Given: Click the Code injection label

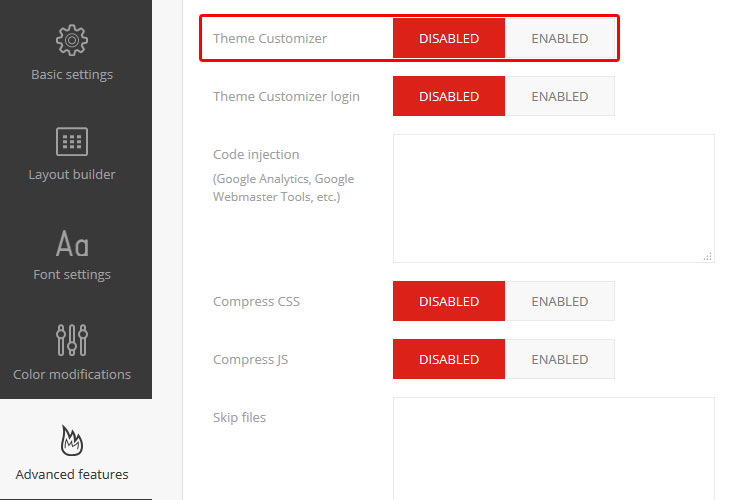Looking at the screenshot, I should [256, 155].
